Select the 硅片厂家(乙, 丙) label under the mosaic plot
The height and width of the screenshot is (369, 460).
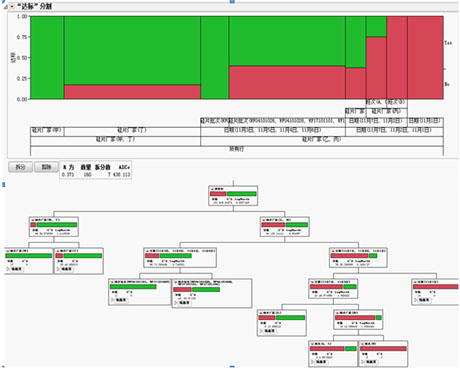[321, 139]
